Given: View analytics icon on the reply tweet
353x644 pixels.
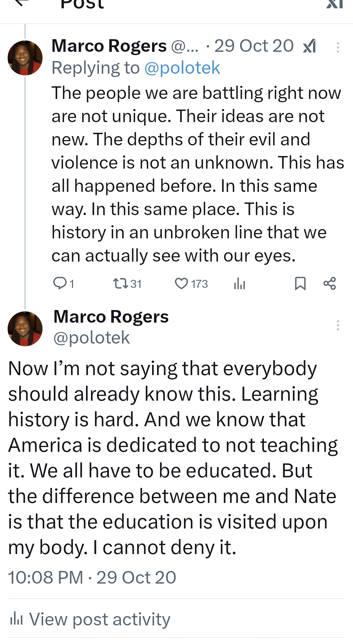Looking at the screenshot, I should (x=239, y=284).
